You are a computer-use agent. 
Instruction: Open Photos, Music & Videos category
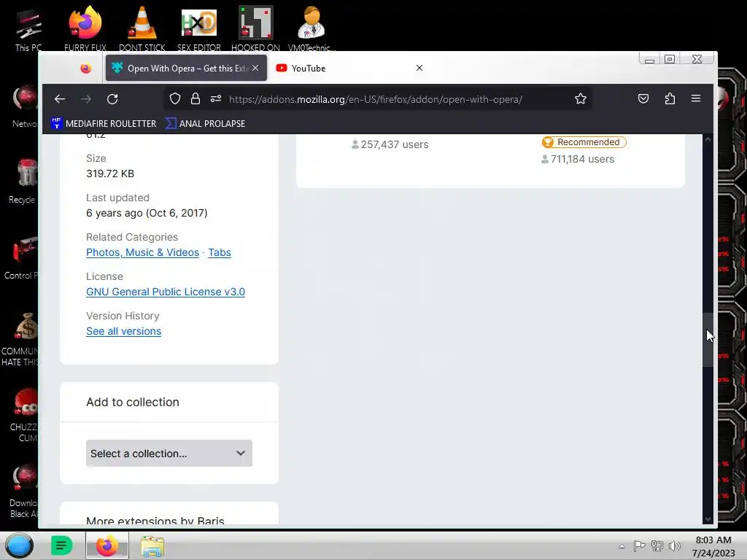142,252
